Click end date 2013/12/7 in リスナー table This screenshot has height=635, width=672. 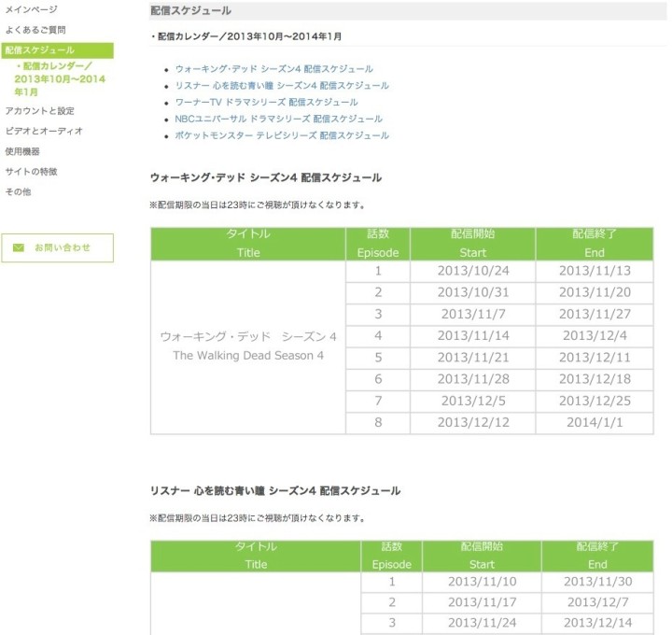(597, 602)
